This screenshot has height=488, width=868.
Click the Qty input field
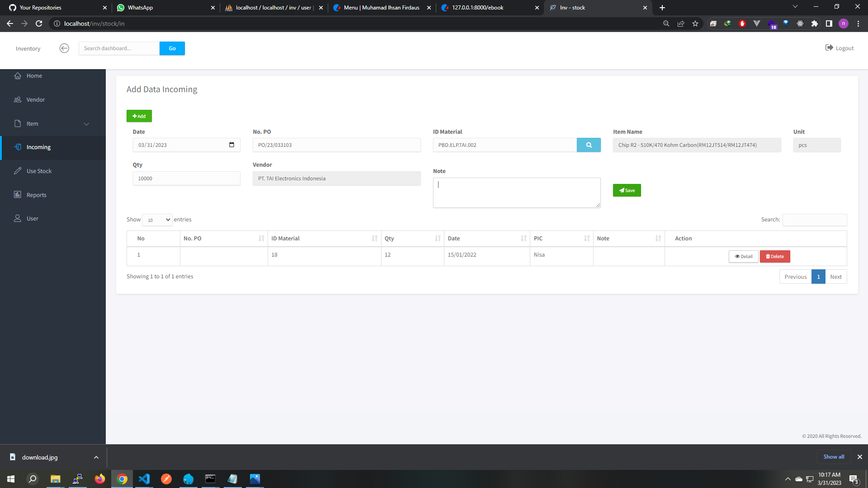186,178
